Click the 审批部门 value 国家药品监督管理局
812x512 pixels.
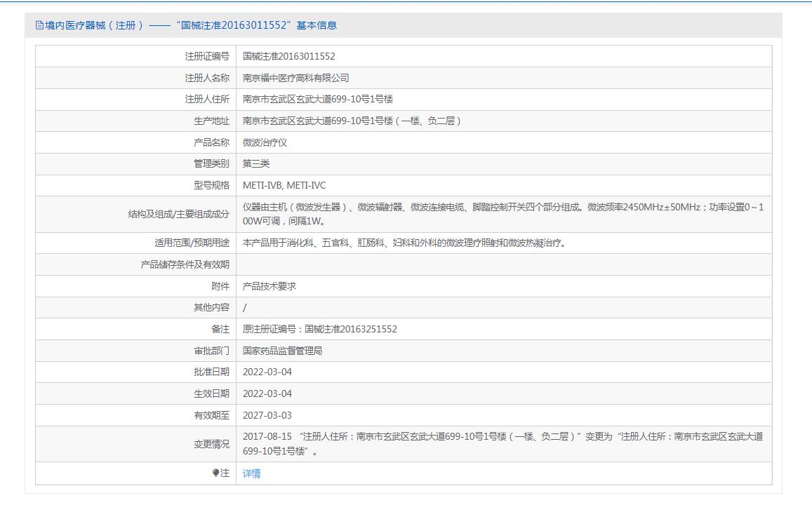coord(282,351)
